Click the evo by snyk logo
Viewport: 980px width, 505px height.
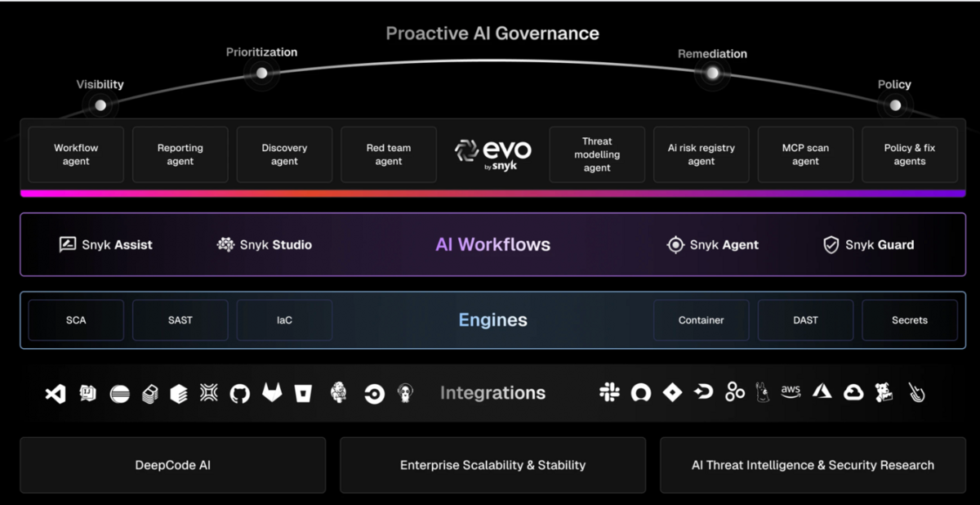[x=492, y=154]
